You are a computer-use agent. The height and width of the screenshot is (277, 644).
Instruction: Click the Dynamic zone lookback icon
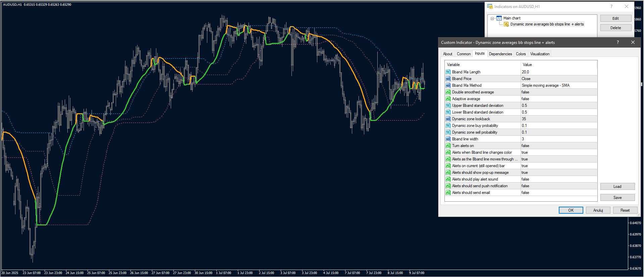448,119
